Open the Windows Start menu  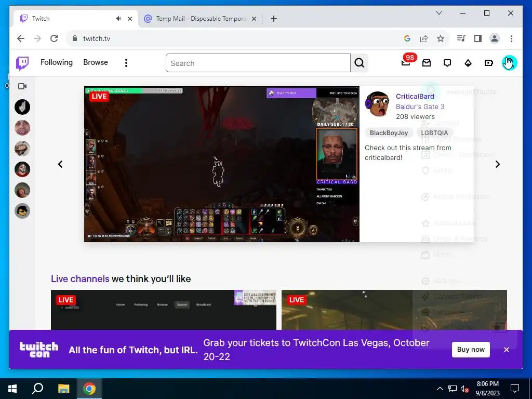12,389
